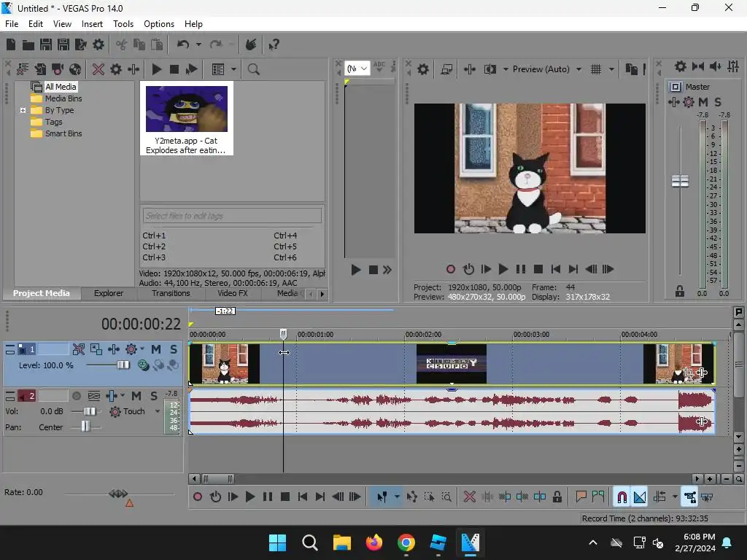Click the Delete red X in edit toolbar
This screenshot has width=747, height=560.
(x=470, y=497)
